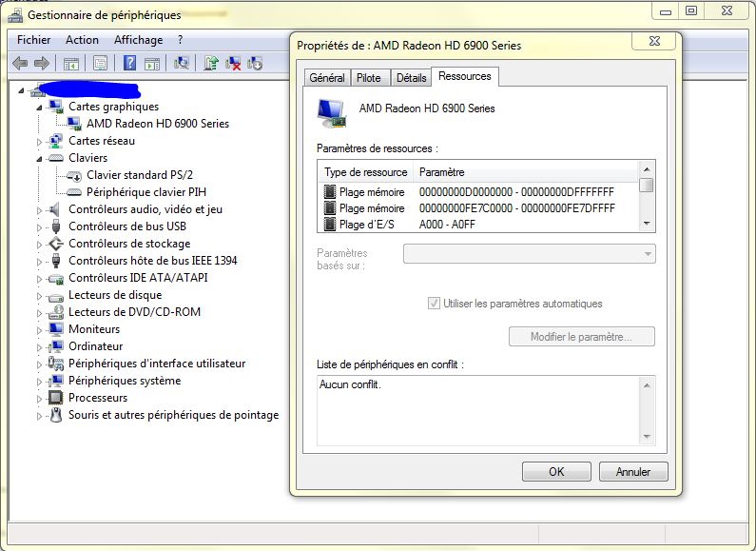The width and height of the screenshot is (756, 551).
Task: Click the Uninstall device toolbar icon
Action: (233, 63)
